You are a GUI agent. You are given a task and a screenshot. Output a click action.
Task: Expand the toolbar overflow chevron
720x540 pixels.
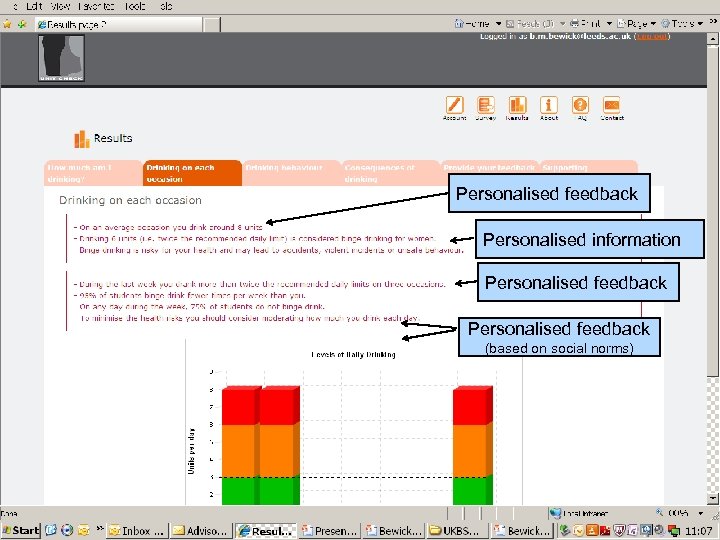pyautogui.click(x=714, y=21)
